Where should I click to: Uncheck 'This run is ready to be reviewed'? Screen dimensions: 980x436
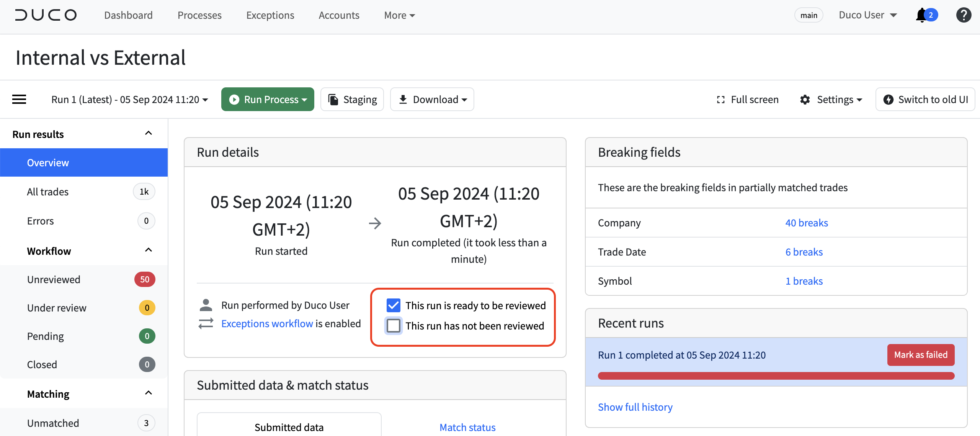coord(394,305)
